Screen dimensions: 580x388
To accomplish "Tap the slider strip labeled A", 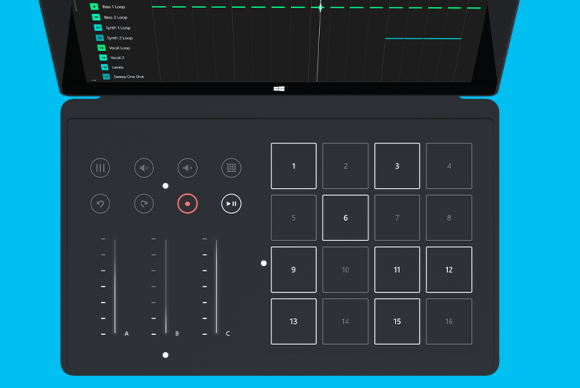I will pos(115,287).
